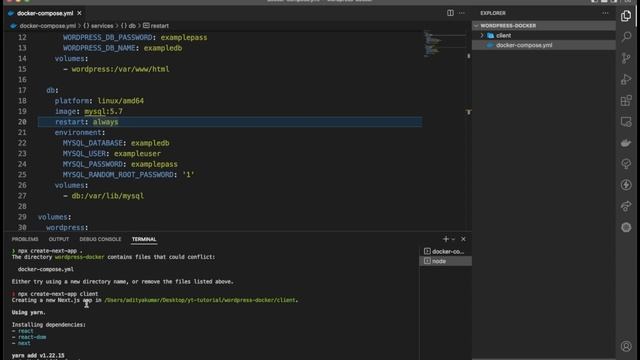Click the WORDPRESS_DB_NAME key

99,48
